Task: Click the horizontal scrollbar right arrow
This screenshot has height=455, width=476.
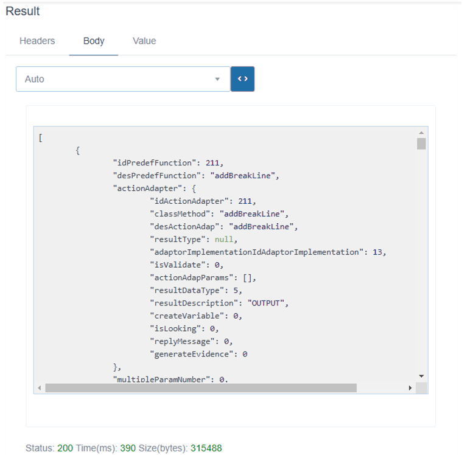Action: click(x=410, y=388)
